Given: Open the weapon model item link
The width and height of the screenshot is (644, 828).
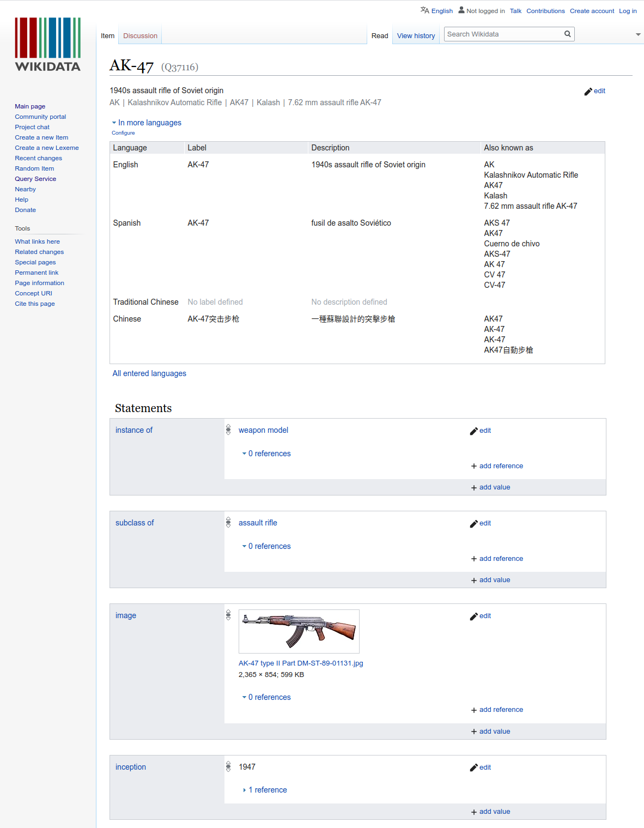Looking at the screenshot, I should [263, 430].
